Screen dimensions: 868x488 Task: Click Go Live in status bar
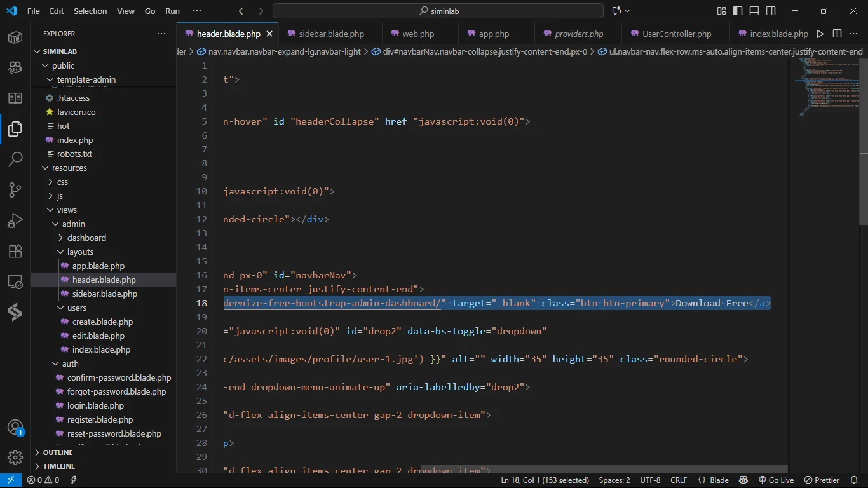point(776,480)
